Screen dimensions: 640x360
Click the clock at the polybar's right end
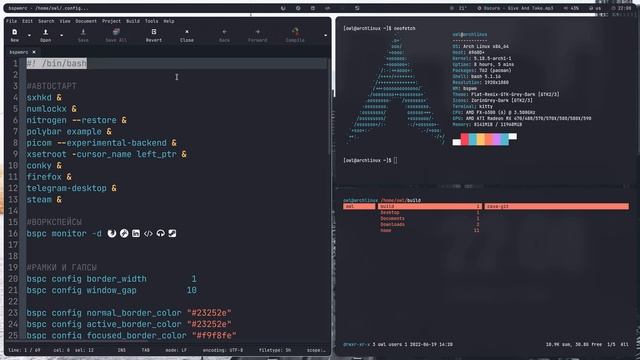pos(621,8)
